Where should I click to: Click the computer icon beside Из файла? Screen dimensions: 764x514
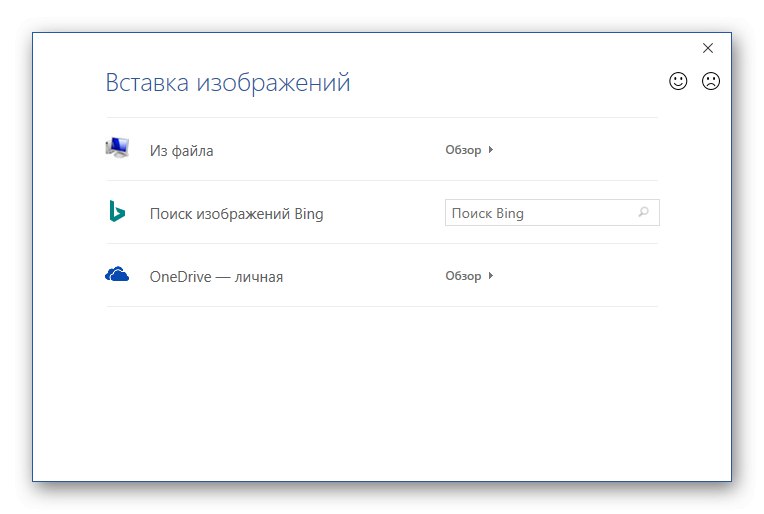(117, 148)
